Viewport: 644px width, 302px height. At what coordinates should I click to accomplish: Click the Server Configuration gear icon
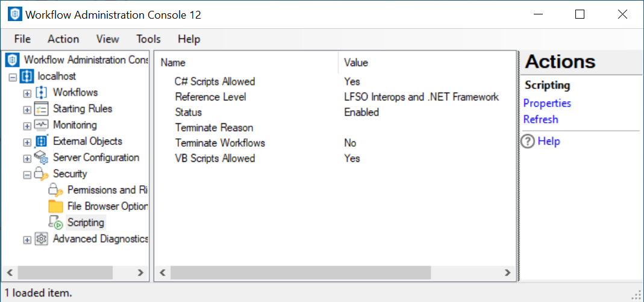41,158
